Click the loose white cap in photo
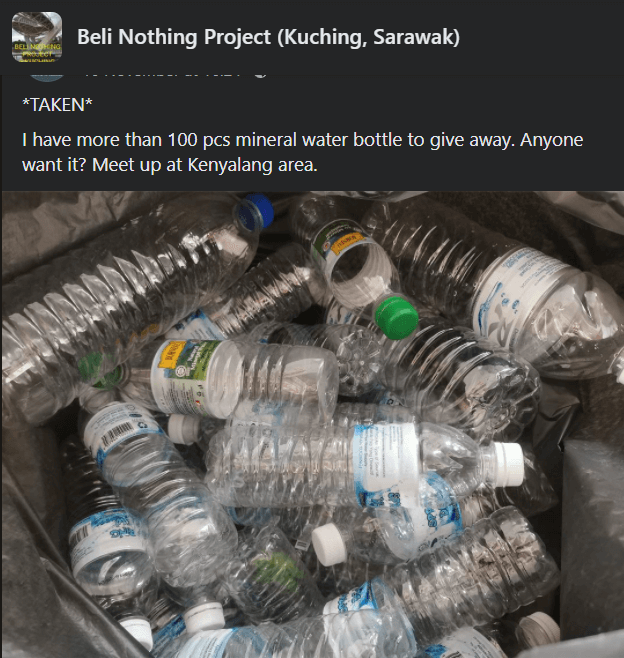This screenshot has width=624, height=658. 329,544
